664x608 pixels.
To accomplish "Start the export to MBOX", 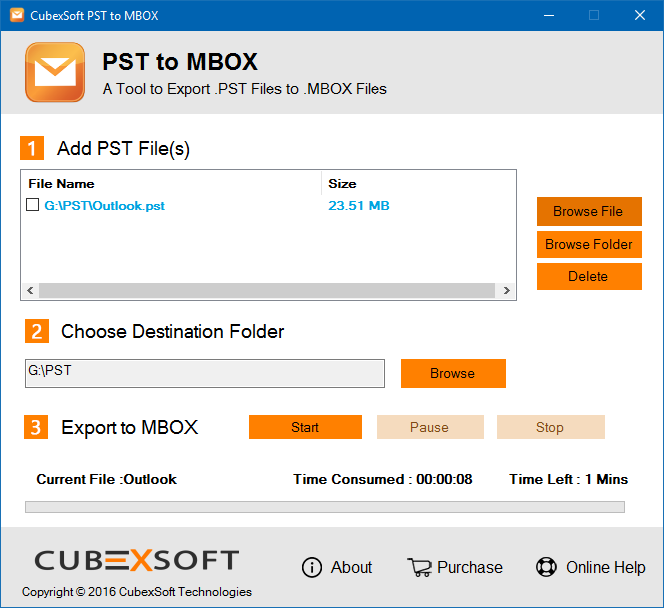I will pos(305,427).
